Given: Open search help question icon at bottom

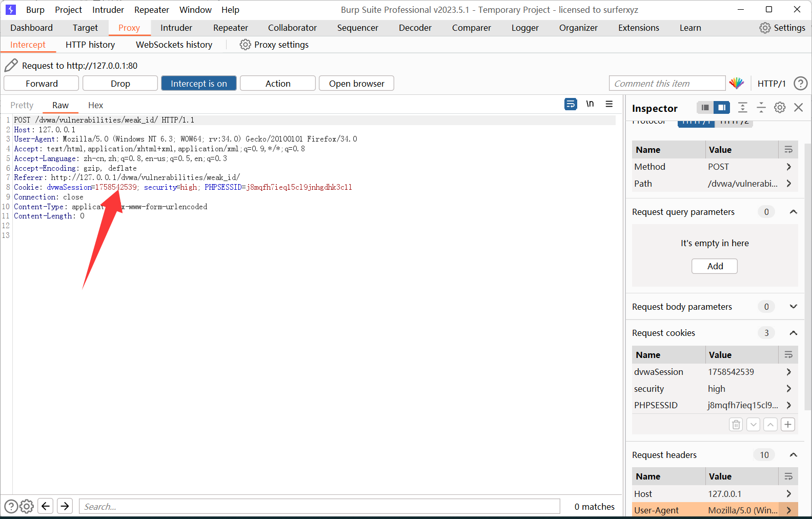Looking at the screenshot, I should click(11, 507).
